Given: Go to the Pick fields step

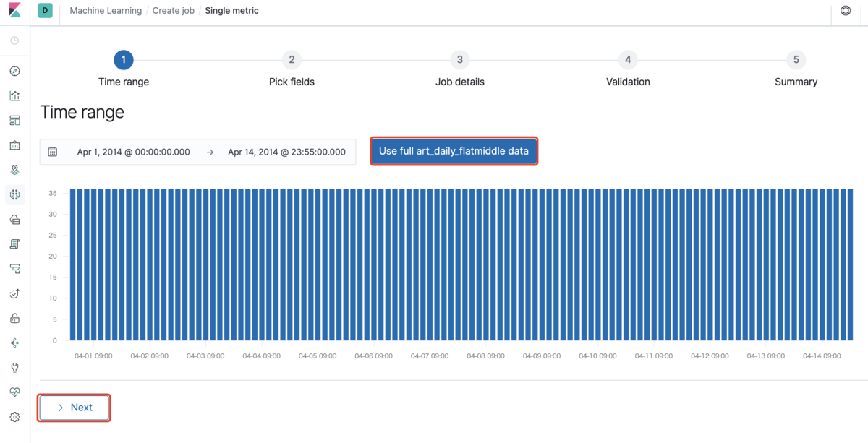Looking at the screenshot, I should click(292, 60).
